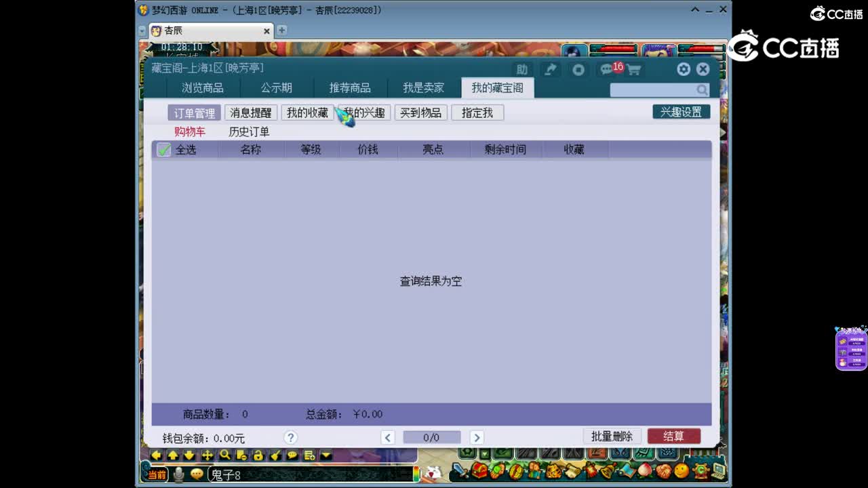Click the handshake icon in bottom bar
The width and height of the screenshot is (868, 488).
664,470
